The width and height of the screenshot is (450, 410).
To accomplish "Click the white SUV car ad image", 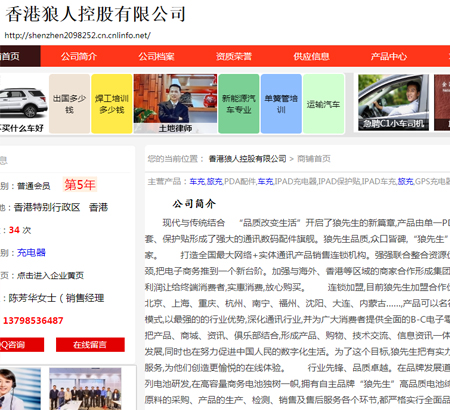I will (x=23, y=104).
